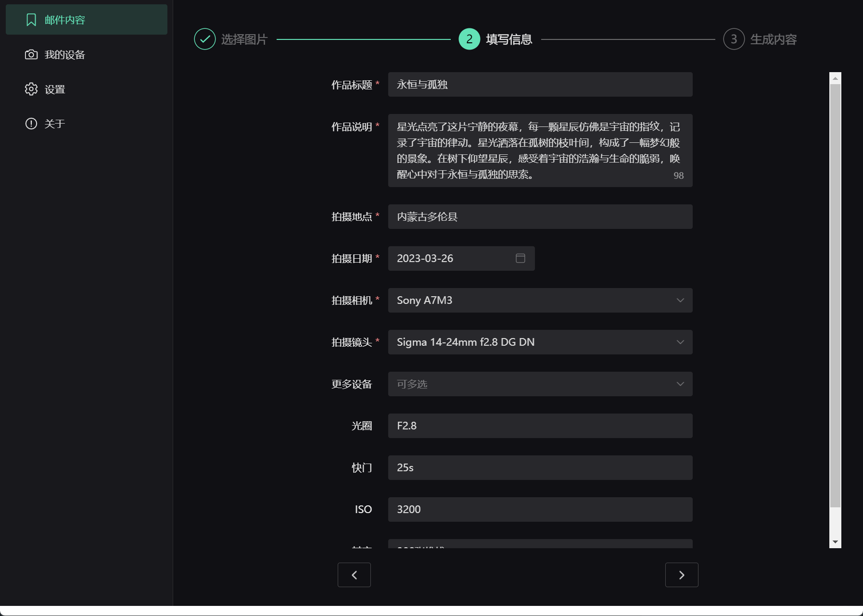Open 设置 using the gear icon

pyautogui.click(x=31, y=89)
